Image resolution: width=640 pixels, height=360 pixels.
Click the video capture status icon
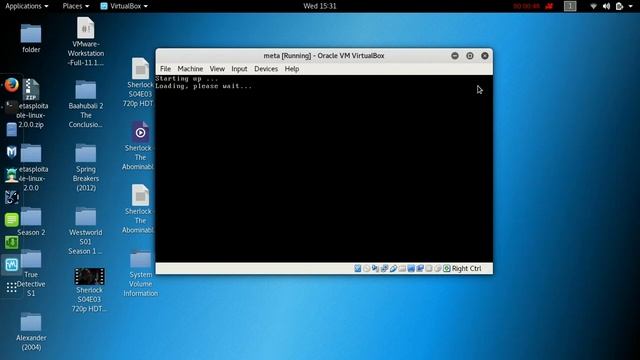(420, 268)
